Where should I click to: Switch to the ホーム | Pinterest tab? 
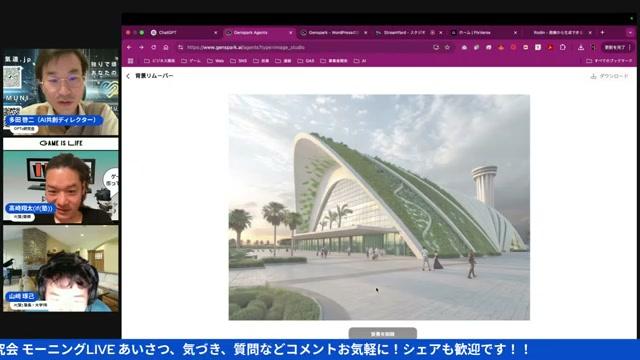coord(484,33)
